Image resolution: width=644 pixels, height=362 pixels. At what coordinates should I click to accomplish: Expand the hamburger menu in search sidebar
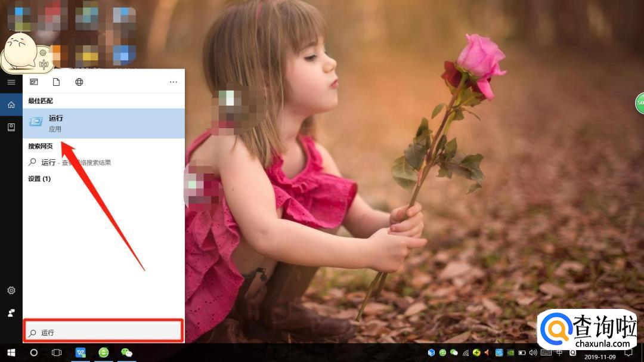11,82
